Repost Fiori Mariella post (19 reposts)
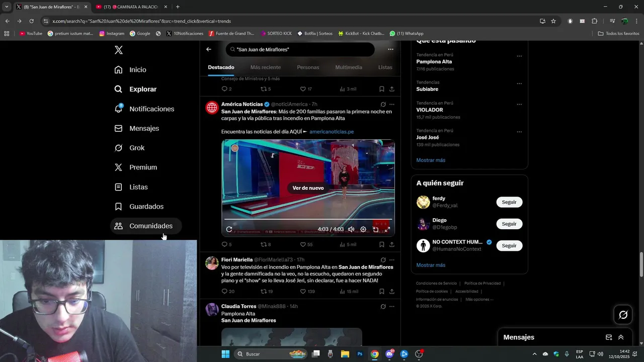The height and width of the screenshot is (362, 644). (267, 291)
